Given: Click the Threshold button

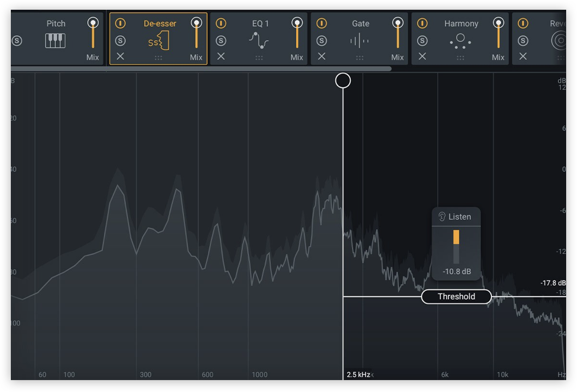Looking at the screenshot, I should [456, 297].
